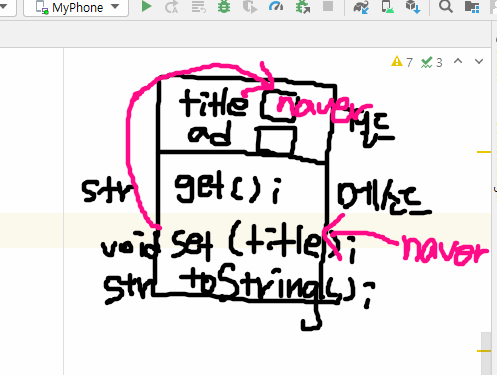Expand the run configuration dropdown arrow
This screenshot has height=375, width=497.
coord(5,6)
